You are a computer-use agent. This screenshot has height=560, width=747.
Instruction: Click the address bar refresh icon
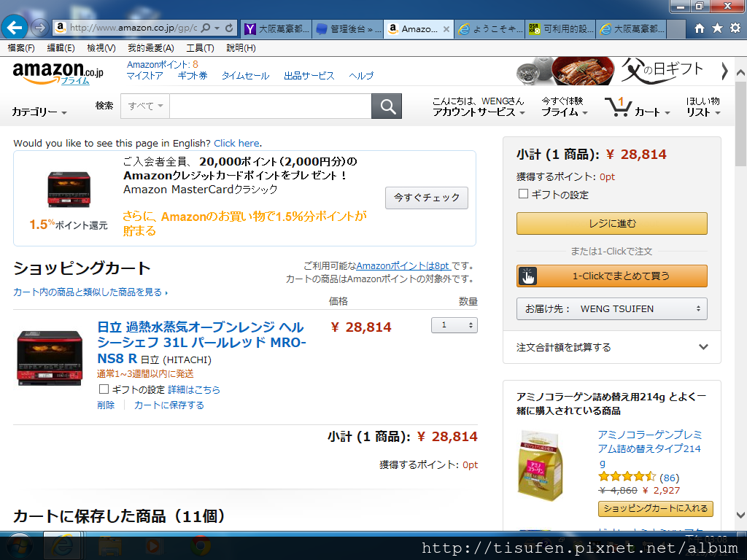pos(229,28)
